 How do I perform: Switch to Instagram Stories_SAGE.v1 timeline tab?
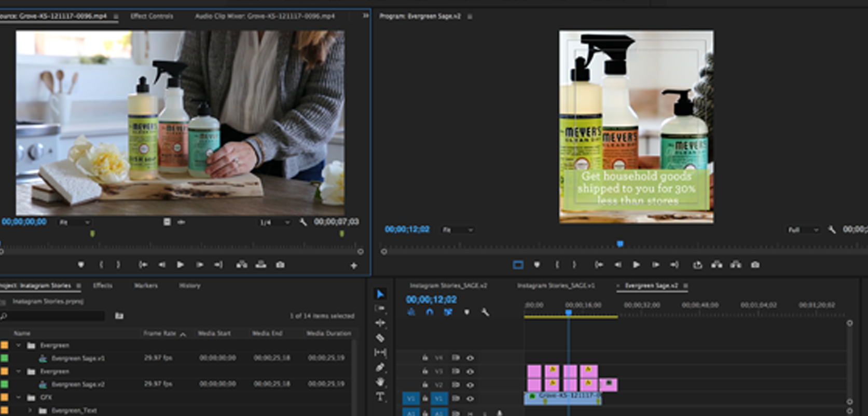click(x=556, y=286)
